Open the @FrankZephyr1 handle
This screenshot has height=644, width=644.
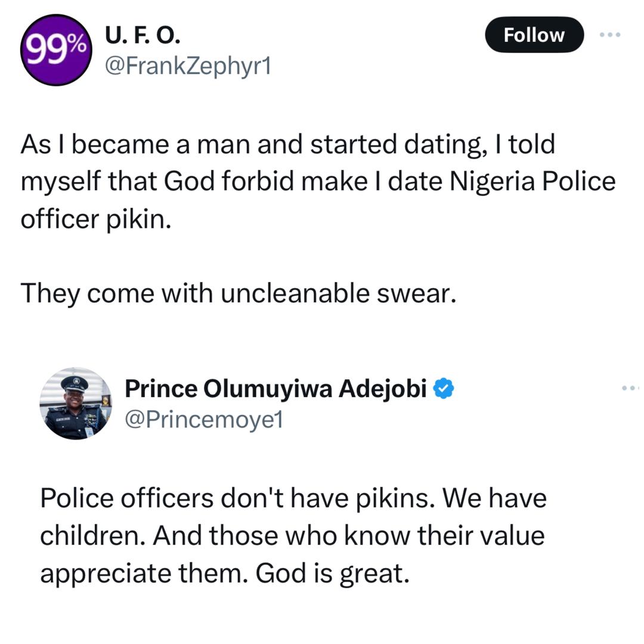(188, 66)
